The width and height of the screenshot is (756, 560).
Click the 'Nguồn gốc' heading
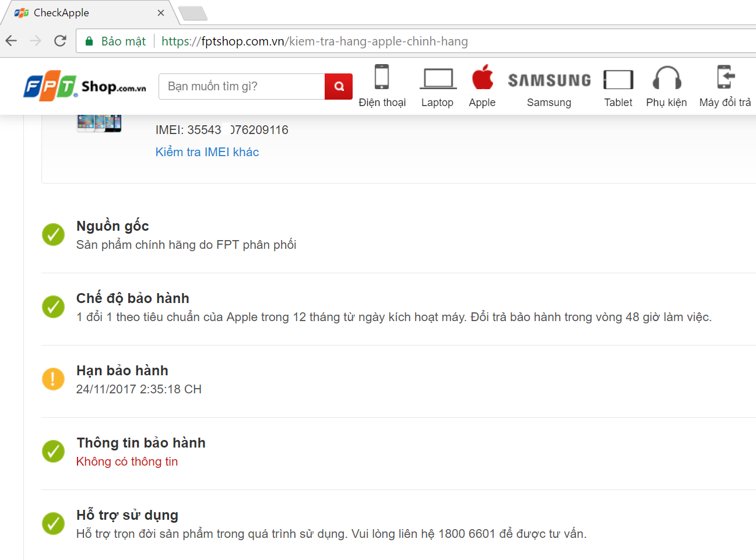pyautogui.click(x=112, y=226)
